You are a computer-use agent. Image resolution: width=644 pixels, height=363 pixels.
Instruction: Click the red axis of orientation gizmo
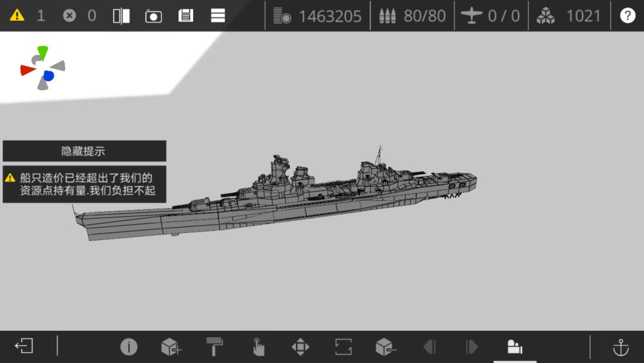click(x=27, y=70)
